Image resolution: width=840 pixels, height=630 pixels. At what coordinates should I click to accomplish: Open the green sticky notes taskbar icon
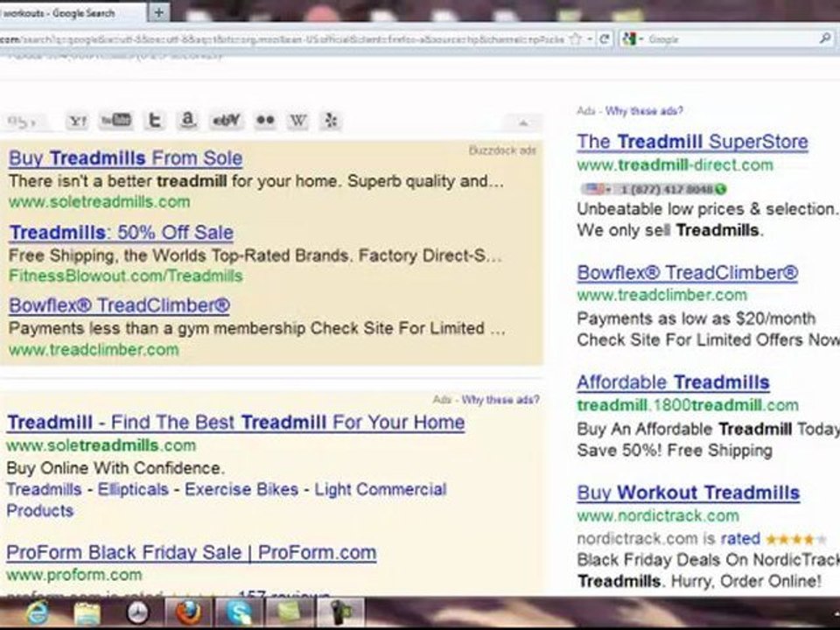(x=290, y=612)
